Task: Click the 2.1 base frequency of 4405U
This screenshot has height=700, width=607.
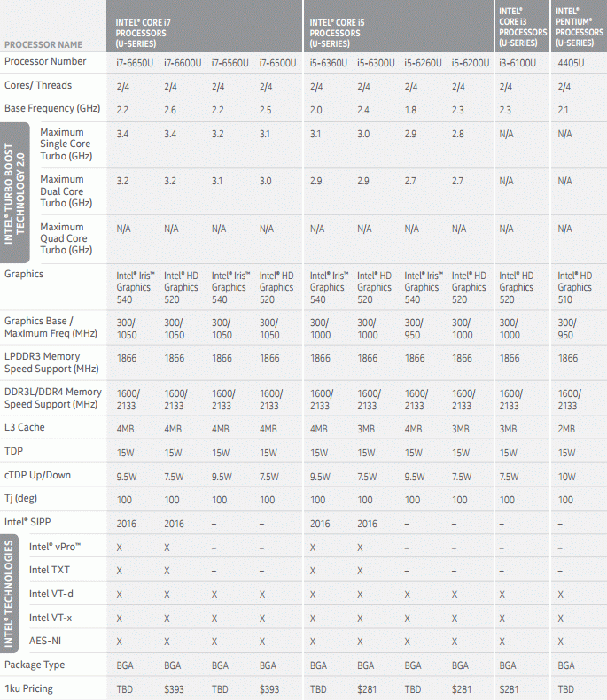Action: point(563,110)
